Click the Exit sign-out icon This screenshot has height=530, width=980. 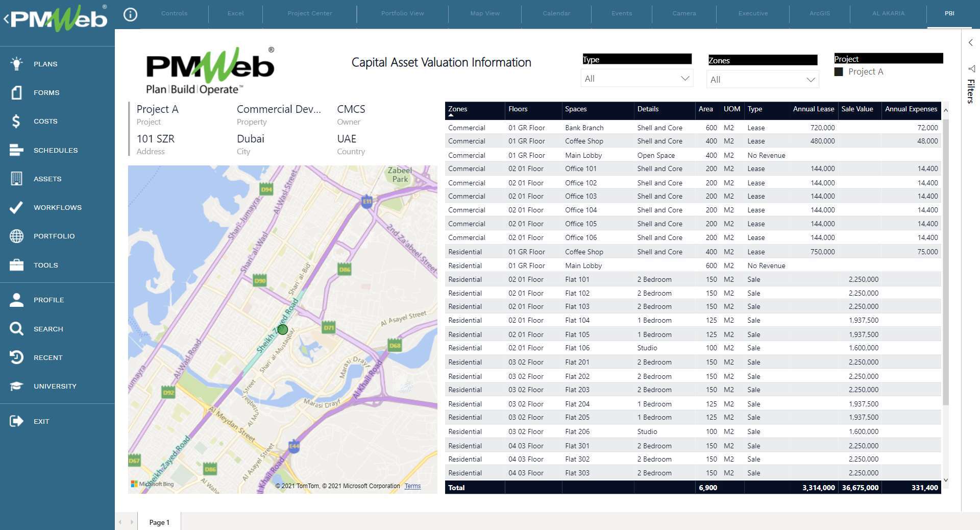click(x=16, y=421)
